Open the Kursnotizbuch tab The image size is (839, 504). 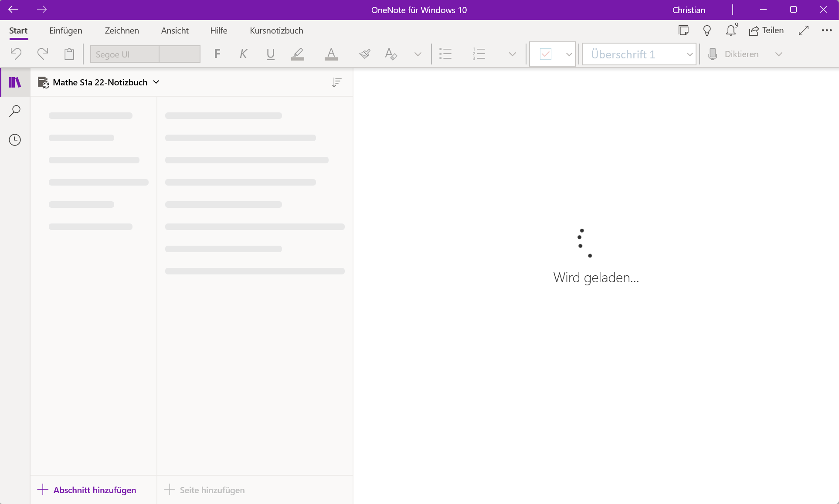276,30
